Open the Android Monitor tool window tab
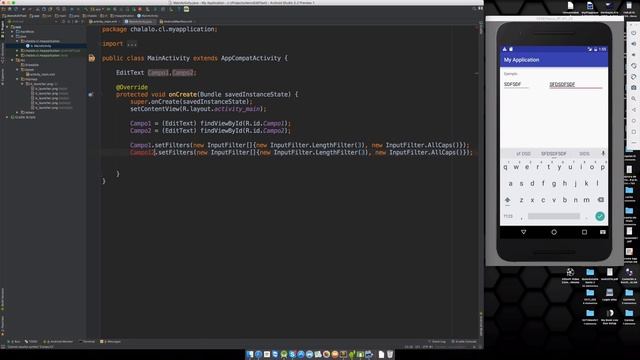 (59, 342)
